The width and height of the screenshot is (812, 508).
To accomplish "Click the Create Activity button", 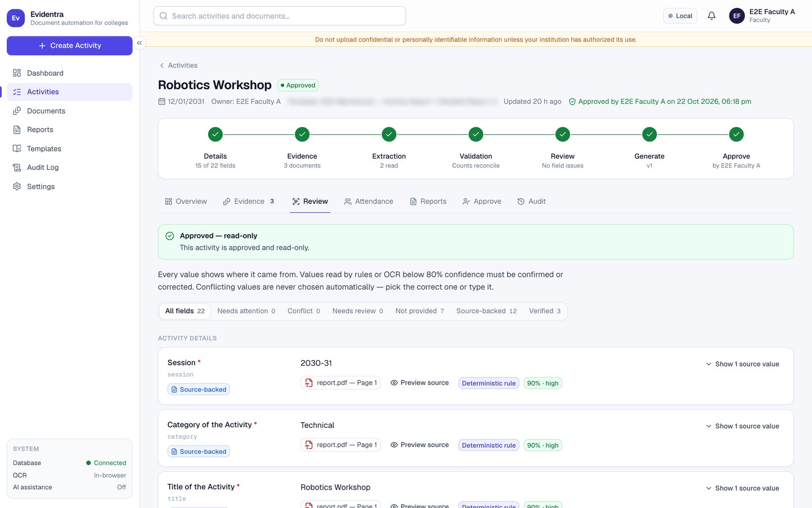I will [69, 46].
